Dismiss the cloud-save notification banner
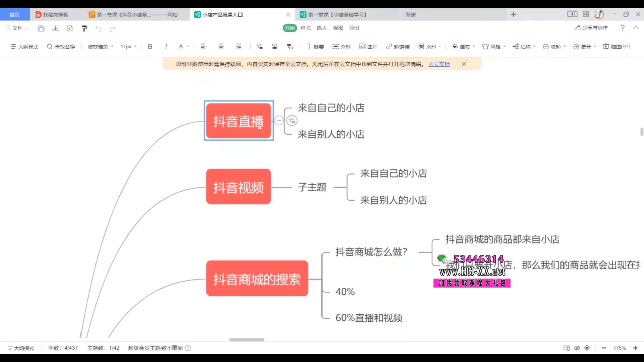 [x=464, y=64]
